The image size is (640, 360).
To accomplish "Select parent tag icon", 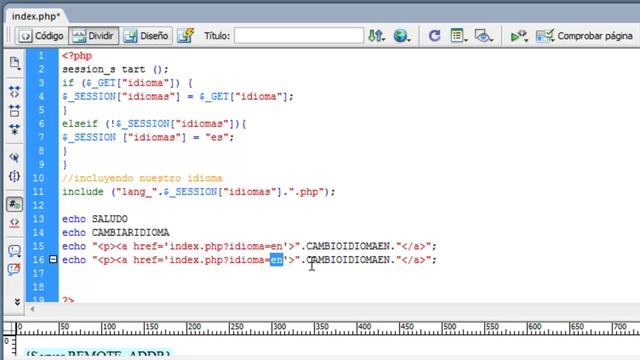I will [15, 157].
